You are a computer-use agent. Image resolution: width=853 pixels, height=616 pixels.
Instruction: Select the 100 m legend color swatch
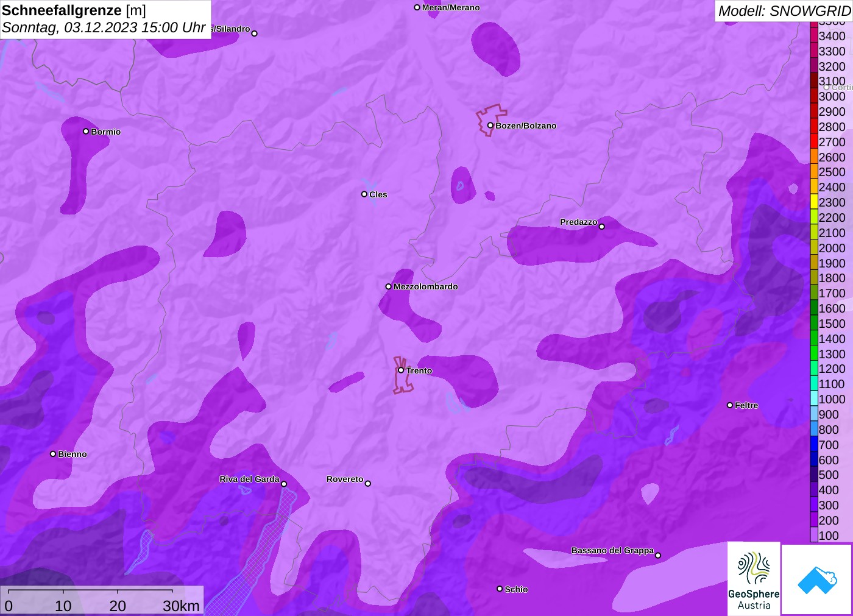[814, 535]
